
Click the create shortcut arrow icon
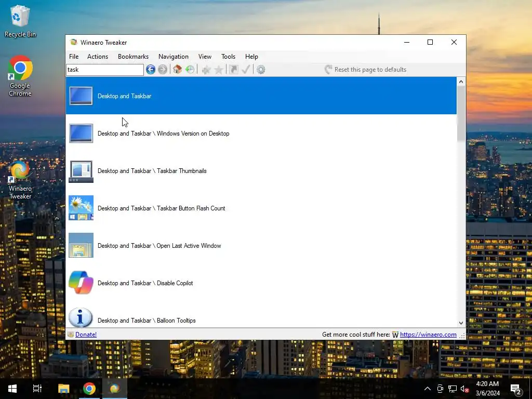click(233, 70)
